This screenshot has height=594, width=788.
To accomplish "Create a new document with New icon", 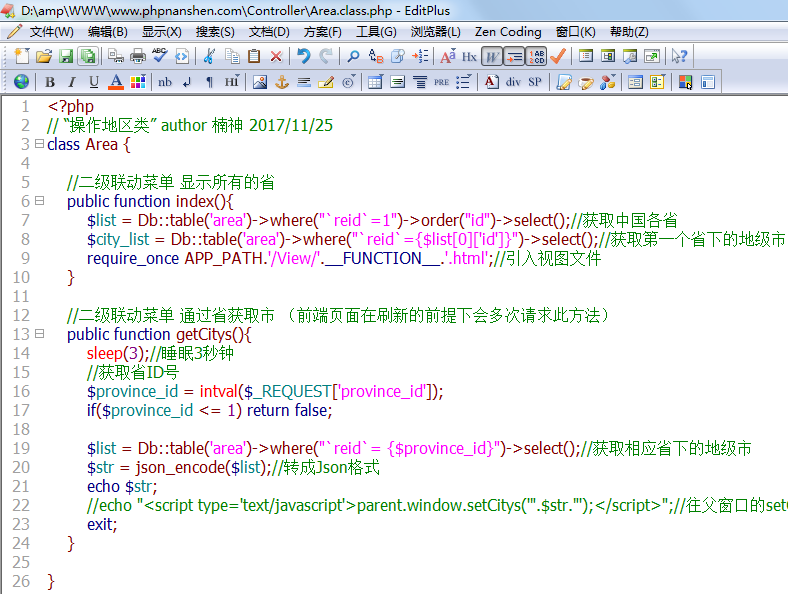I will point(22,56).
